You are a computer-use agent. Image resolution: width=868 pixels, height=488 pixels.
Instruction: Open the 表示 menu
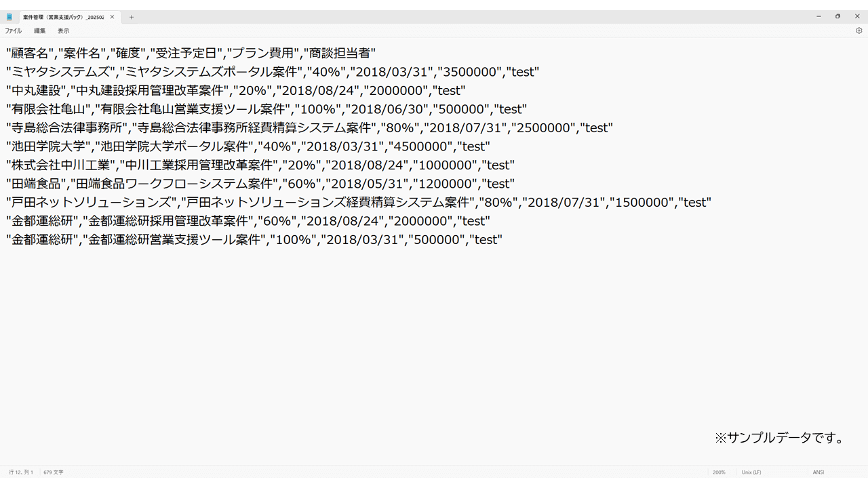(x=63, y=30)
